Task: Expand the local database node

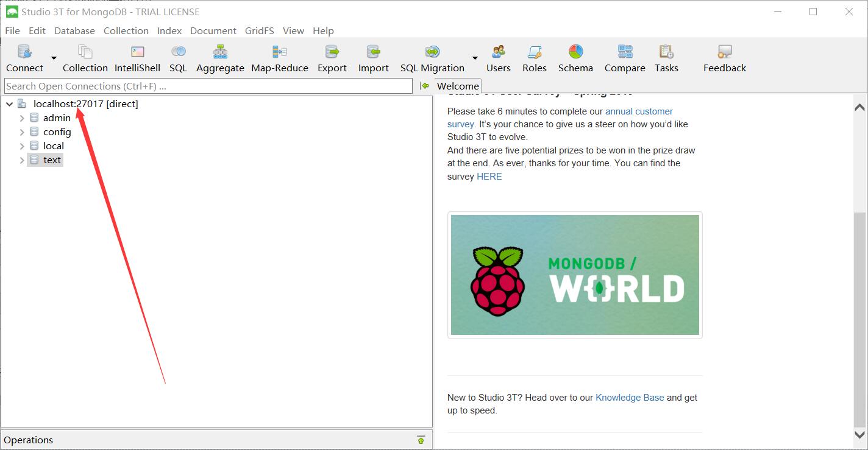Action: (x=22, y=146)
